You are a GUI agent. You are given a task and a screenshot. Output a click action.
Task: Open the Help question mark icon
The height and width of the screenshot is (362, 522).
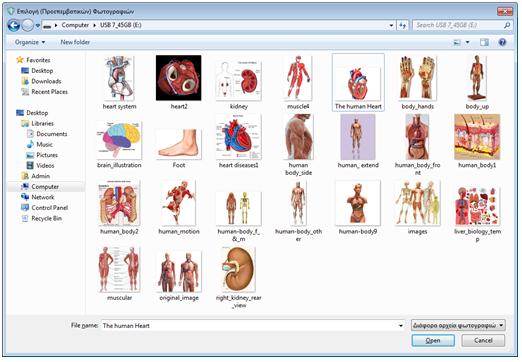pos(502,42)
